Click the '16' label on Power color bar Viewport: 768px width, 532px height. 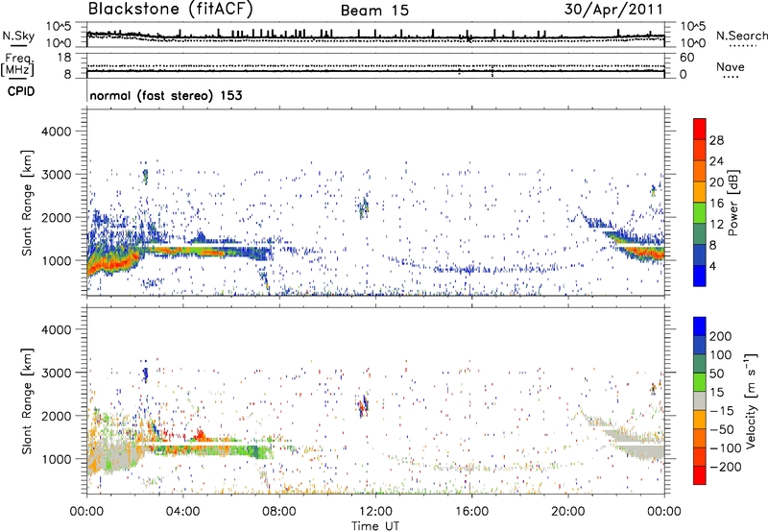(x=716, y=204)
